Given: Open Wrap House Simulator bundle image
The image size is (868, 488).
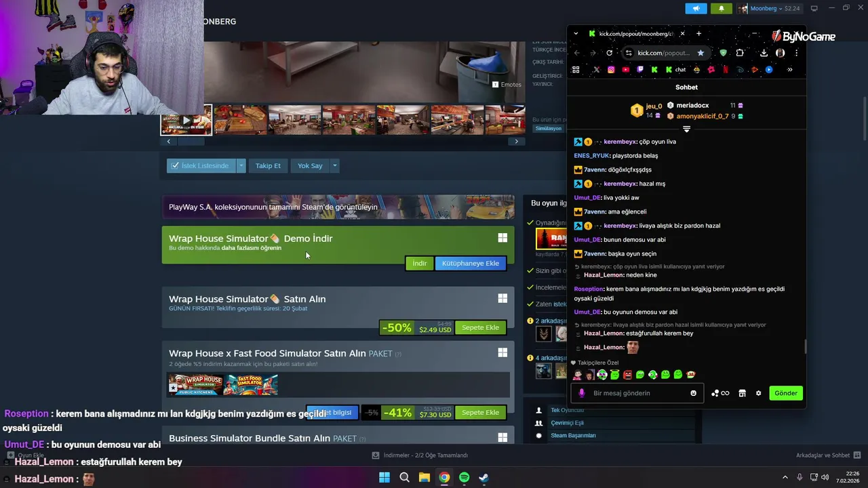Looking at the screenshot, I should point(195,385).
